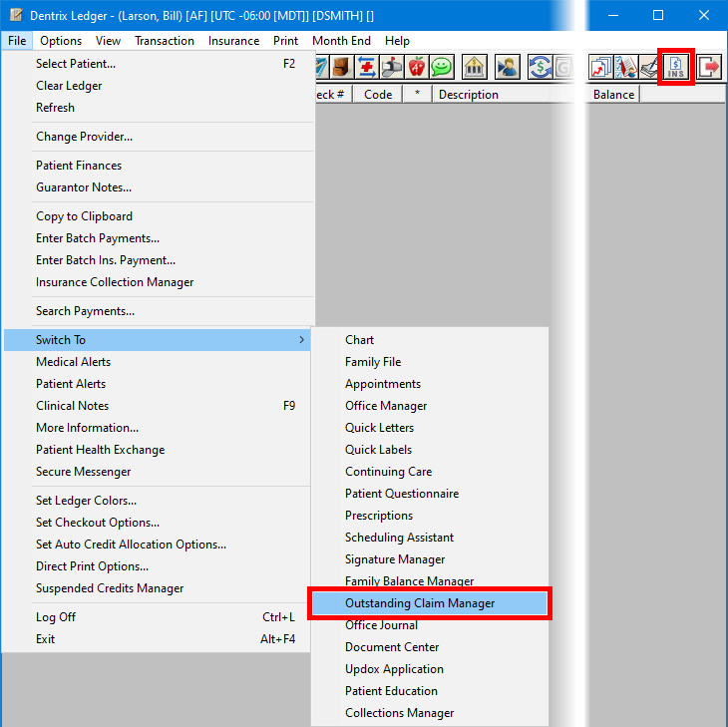Choose Exit from the File menu
Screen dimensions: 728x727
[157, 639]
